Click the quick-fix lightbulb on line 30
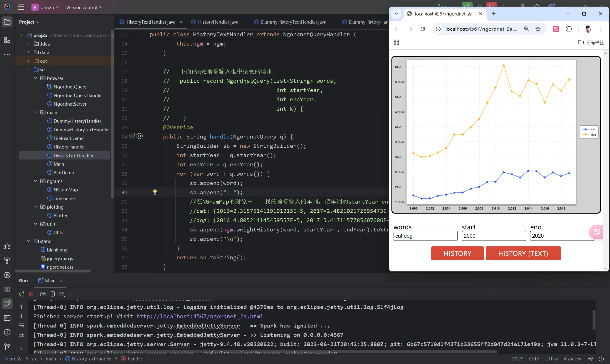The width and height of the screenshot is (610, 364). tap(155, 192)
